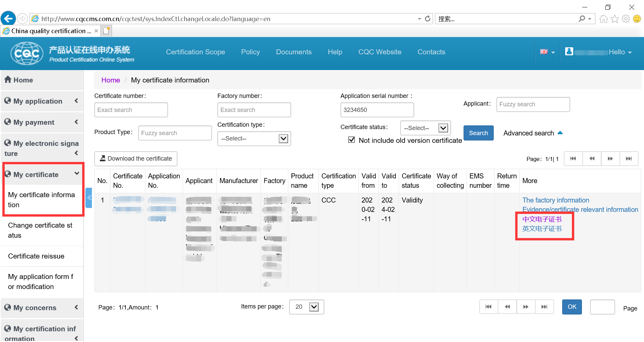644x342 pixels.
Task: Click browser home icon
Action: 603,19
